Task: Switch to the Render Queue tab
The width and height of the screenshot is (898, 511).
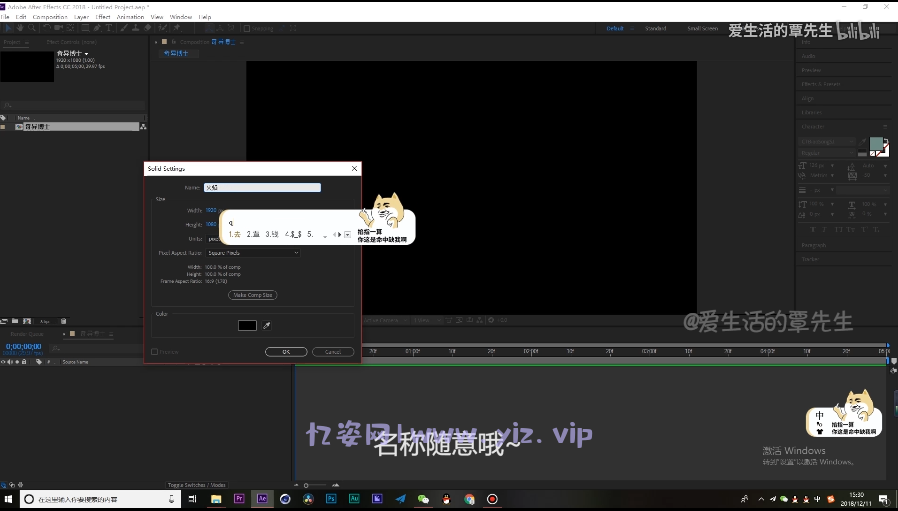Action: point(27,333)
